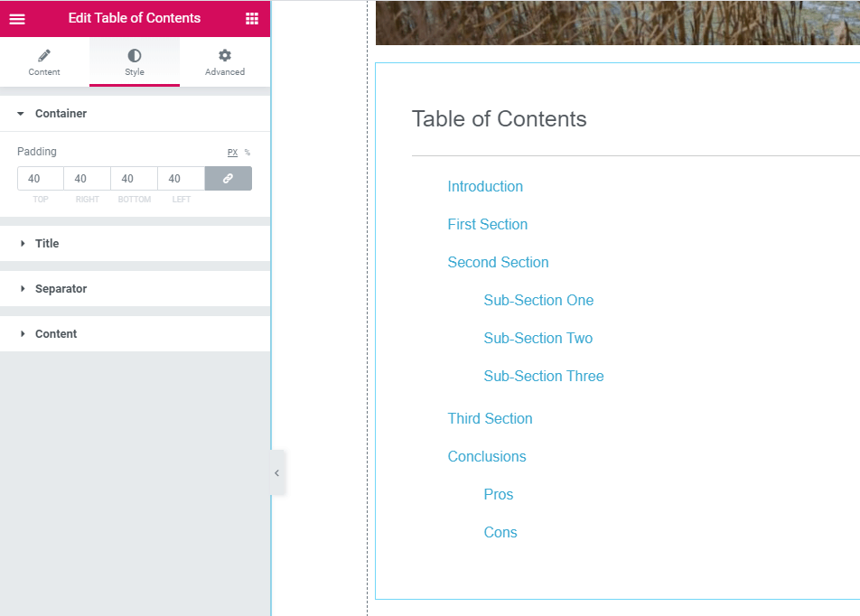This screenshot has height=616, width=860.
Task: Open the hamburger menu in Elementor header
Action: [17, 19]
